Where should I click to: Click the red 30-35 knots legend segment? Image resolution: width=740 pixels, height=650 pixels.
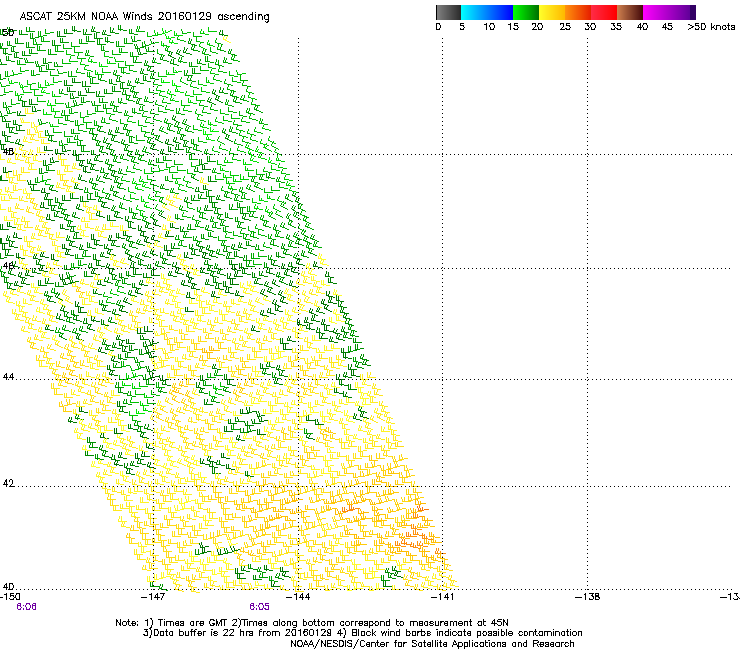tap(604, 12)
